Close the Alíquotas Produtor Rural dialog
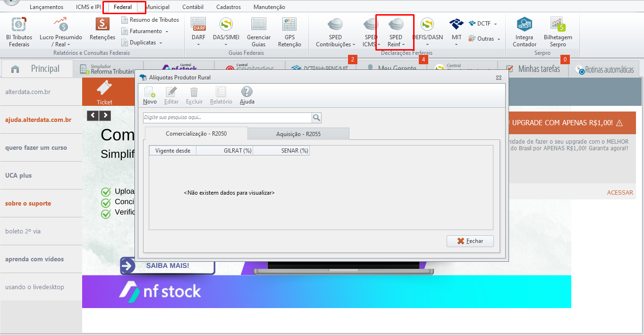 (499, 77)
